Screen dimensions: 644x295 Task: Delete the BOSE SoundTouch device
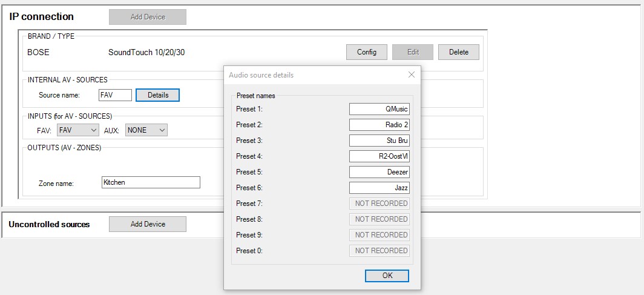pyautogui.click(x=458, y=52)
